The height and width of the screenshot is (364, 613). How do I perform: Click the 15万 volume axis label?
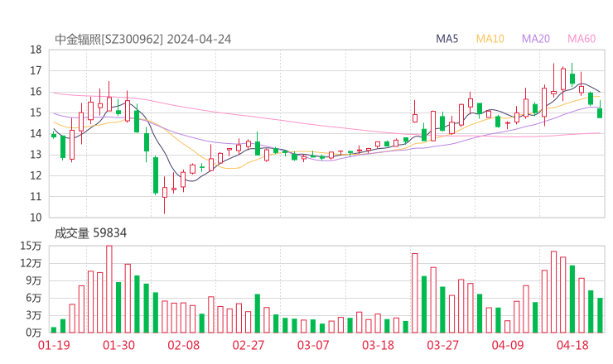[x=31, y=246]
